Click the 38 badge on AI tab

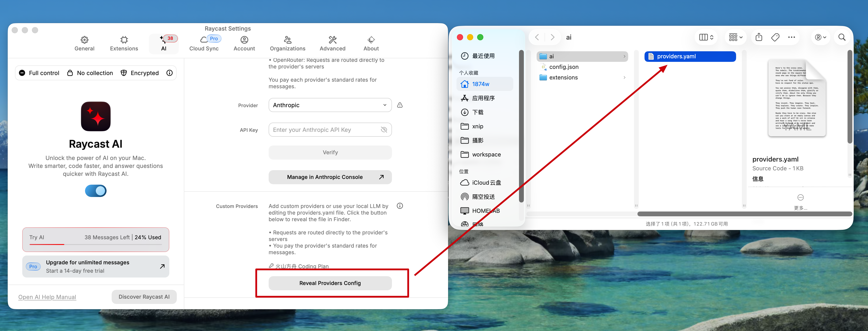pos(170,38)
